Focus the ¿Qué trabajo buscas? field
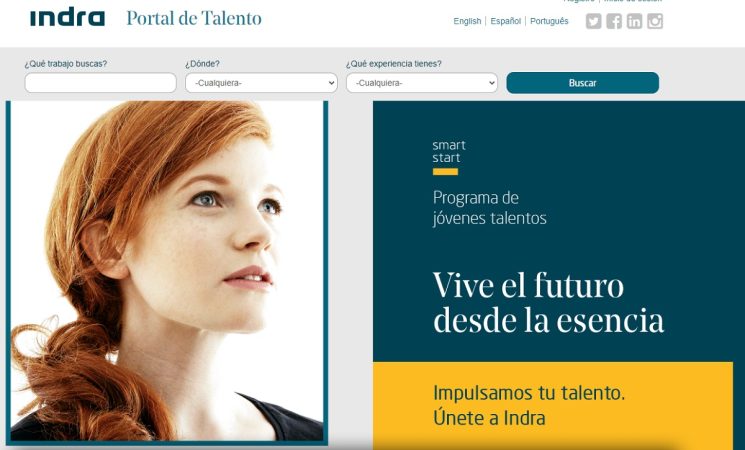 100,83
